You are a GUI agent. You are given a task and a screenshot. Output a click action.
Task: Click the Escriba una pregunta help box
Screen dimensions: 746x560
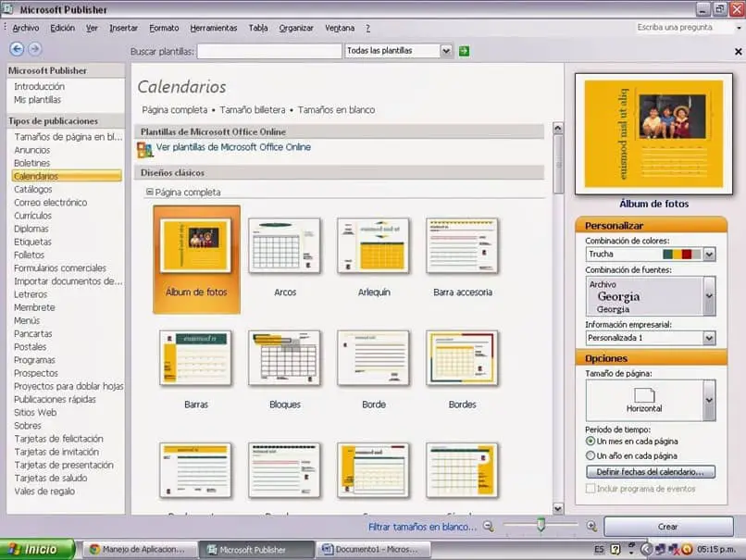683,28
